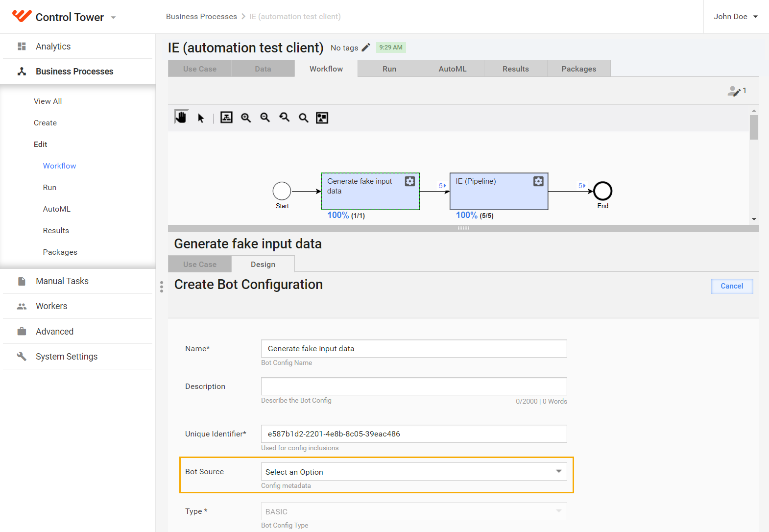Click the Workers people icon
769x532 pixels.
22,306
